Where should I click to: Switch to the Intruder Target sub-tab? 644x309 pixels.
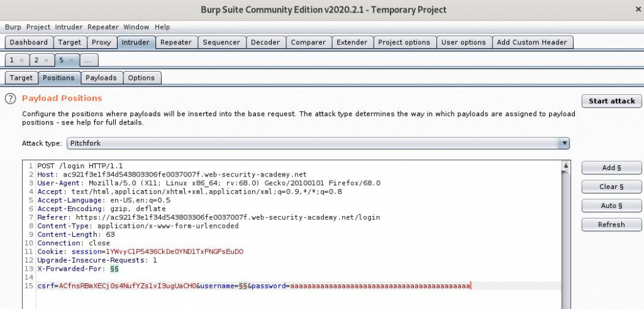coord(21,77)
